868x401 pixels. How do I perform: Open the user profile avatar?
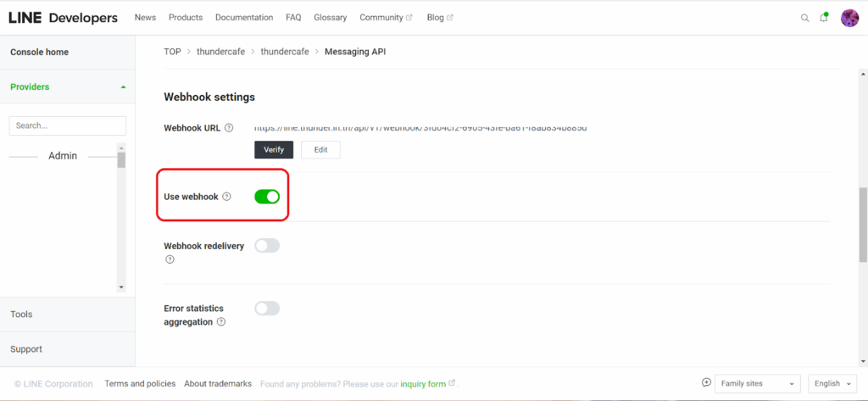point(849,18)
